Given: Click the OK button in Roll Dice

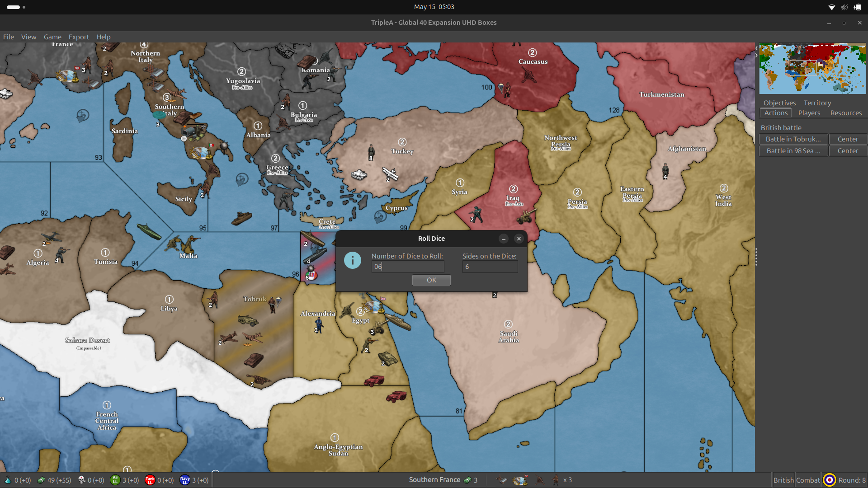Looking at the screenshot, I should tap(431, 280).
